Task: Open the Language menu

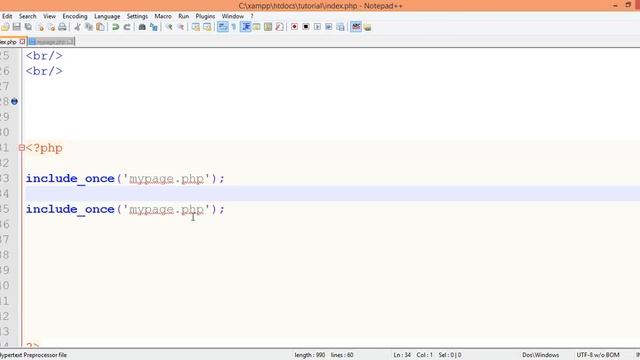Action: point(107,16)
